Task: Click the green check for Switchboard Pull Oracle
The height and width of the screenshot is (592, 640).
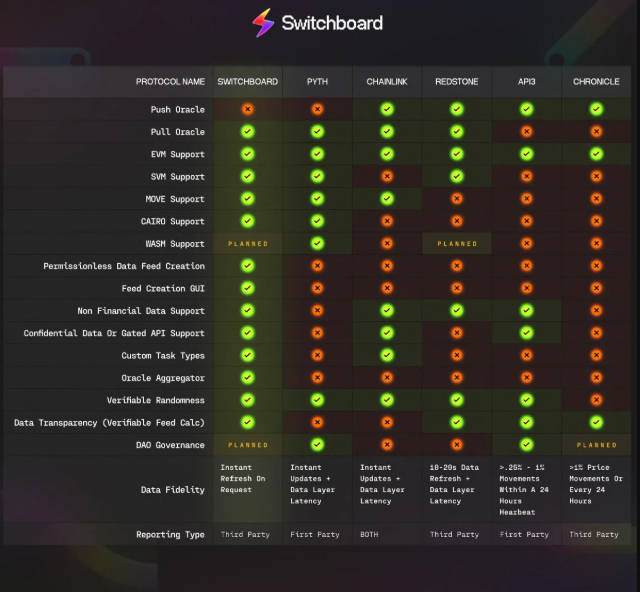Action: [x=247, y=131]
